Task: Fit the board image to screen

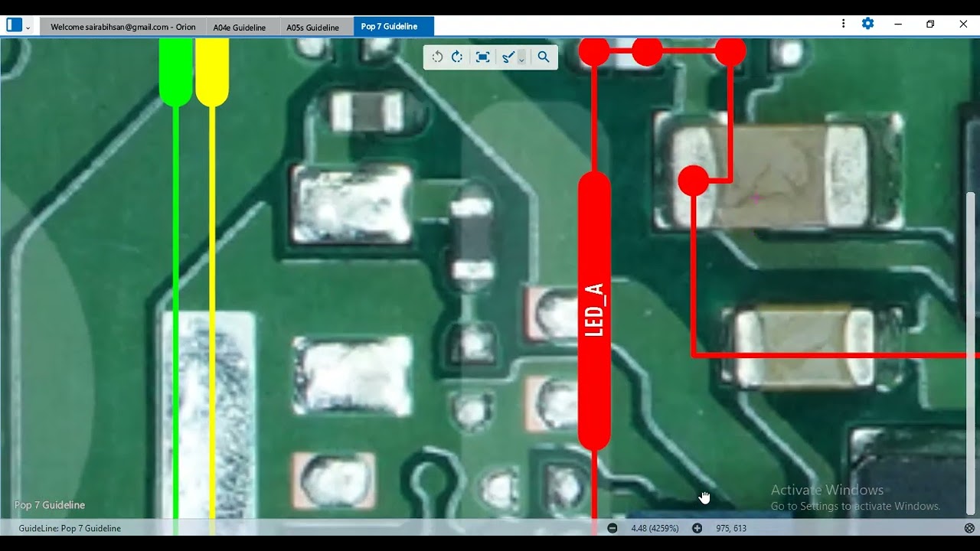Action: (x=482, y=57)
